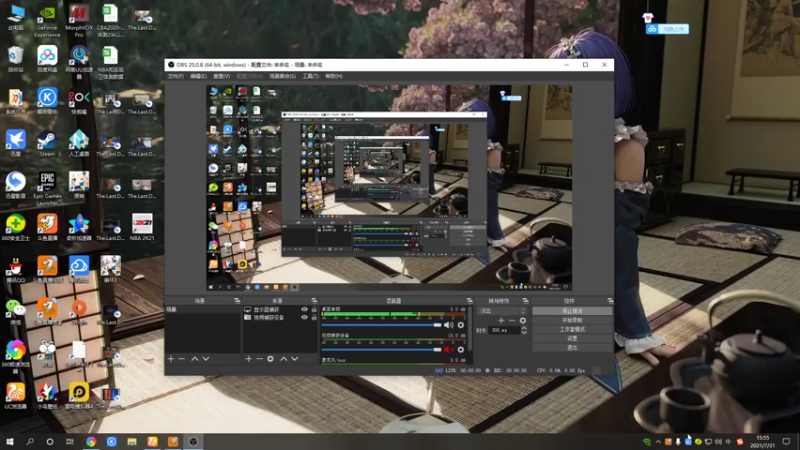Remove the selected scene with the minus icon

coord(182,359)
